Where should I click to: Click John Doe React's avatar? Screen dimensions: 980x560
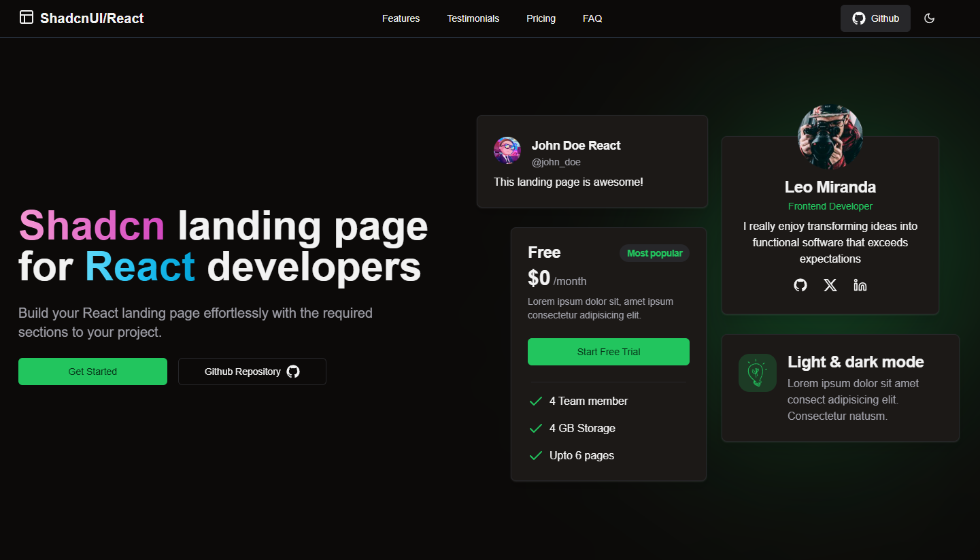(507, 150)
